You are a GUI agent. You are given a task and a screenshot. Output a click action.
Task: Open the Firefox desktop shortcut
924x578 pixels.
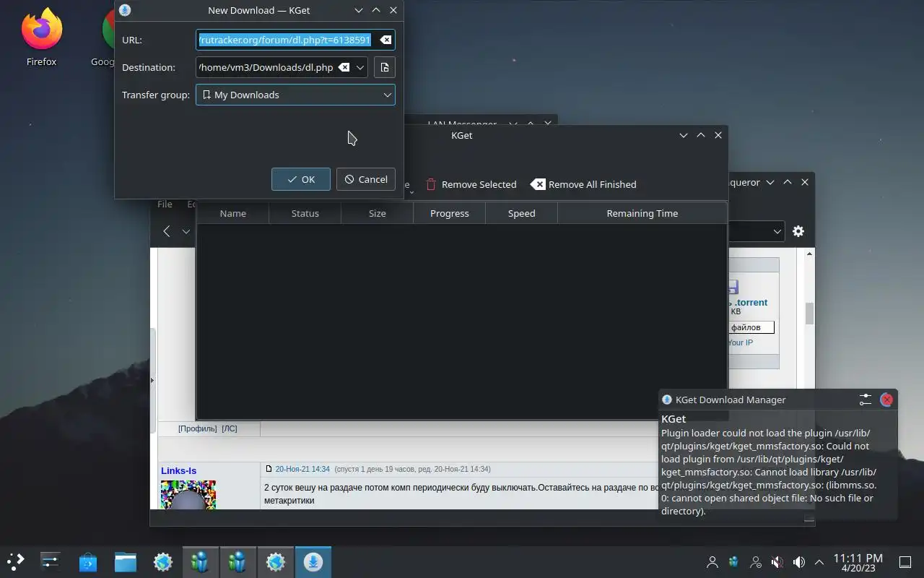coord(41,38)
